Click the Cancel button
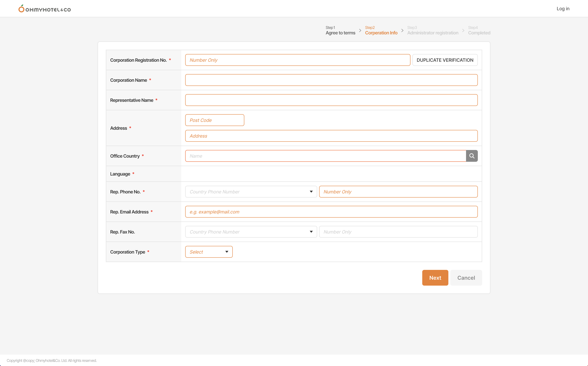 point(466,278)
